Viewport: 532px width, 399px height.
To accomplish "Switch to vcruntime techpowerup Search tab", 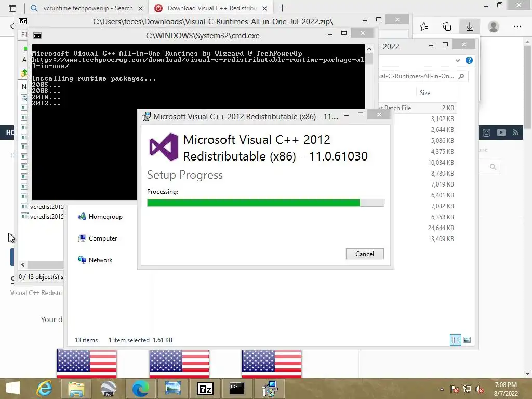I will [87, 8].
